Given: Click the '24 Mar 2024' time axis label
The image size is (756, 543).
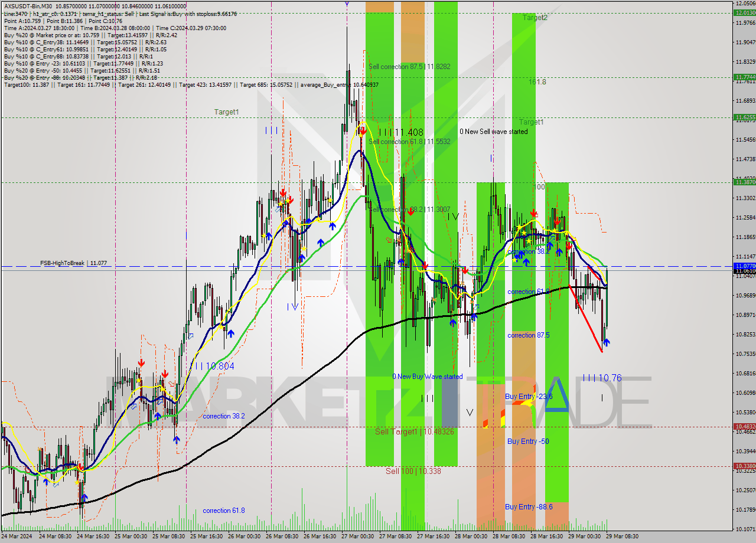Looking at the screenshot, I should [x=16, y=537].
